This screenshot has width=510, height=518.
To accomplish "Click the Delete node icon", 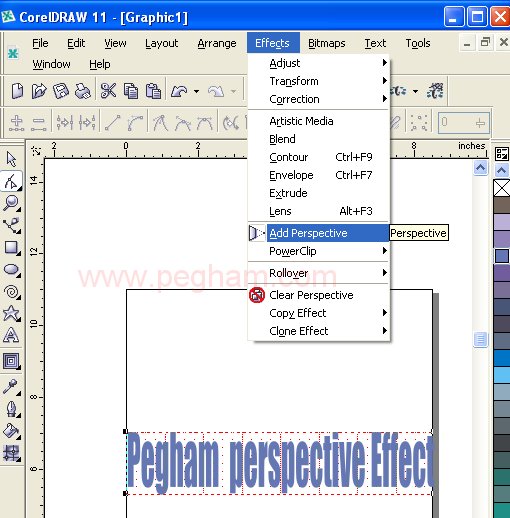I will (39, 123).
